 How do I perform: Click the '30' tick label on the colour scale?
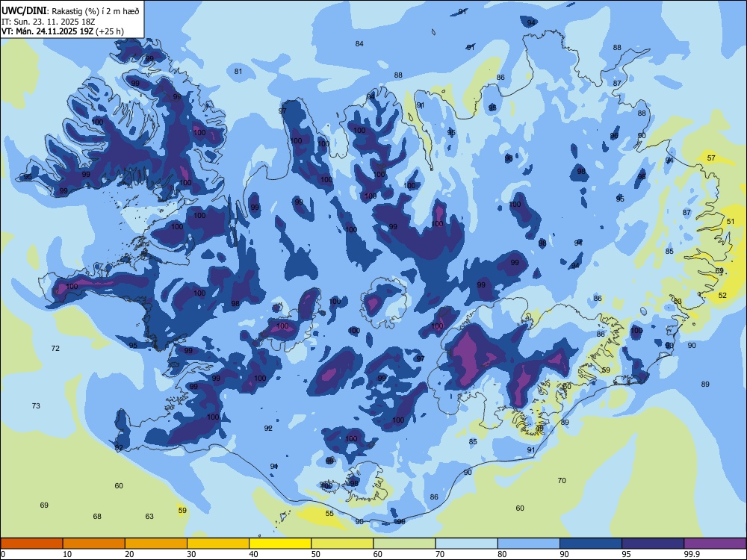click(191, 554)
